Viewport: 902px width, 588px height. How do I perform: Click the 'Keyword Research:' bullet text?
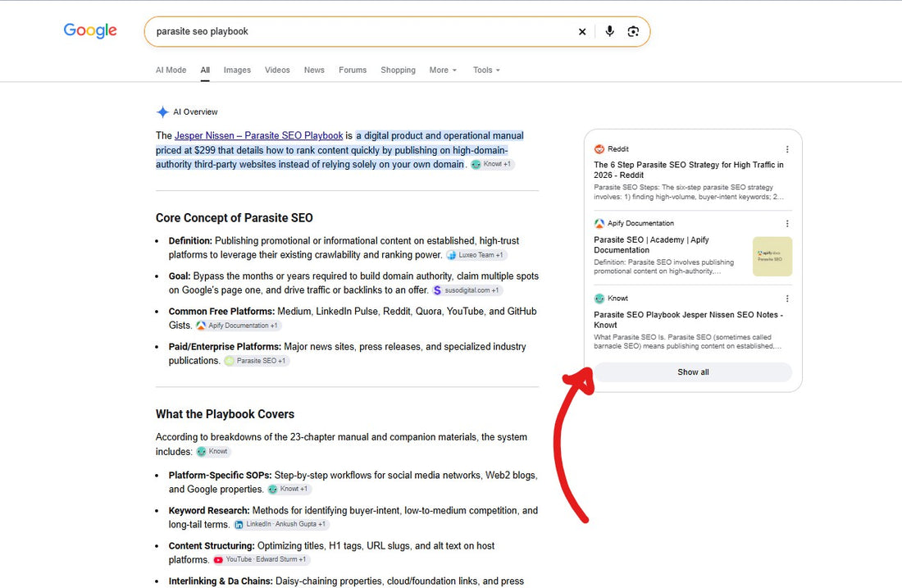pyautogui.click(x=209, y=510)
